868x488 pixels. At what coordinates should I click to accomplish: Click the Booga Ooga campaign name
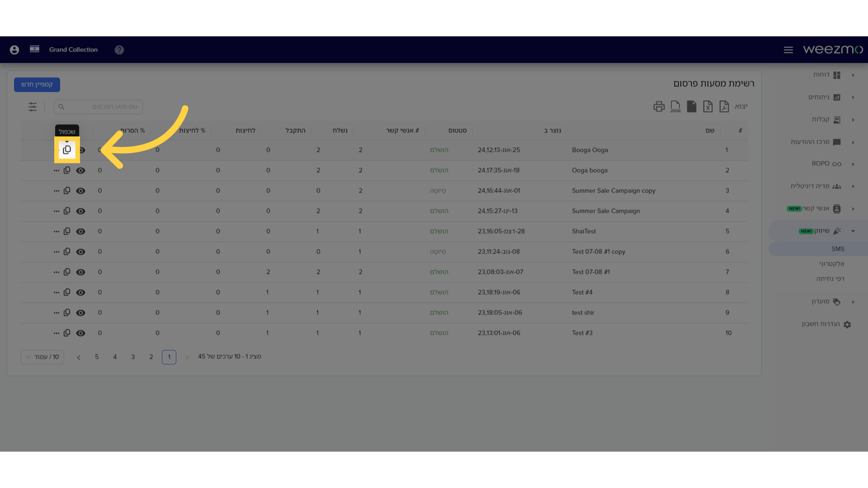click(x=590, y=150)
